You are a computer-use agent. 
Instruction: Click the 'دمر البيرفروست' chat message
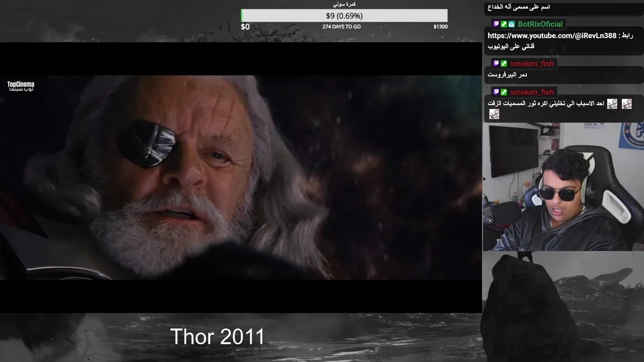point(507,75)
